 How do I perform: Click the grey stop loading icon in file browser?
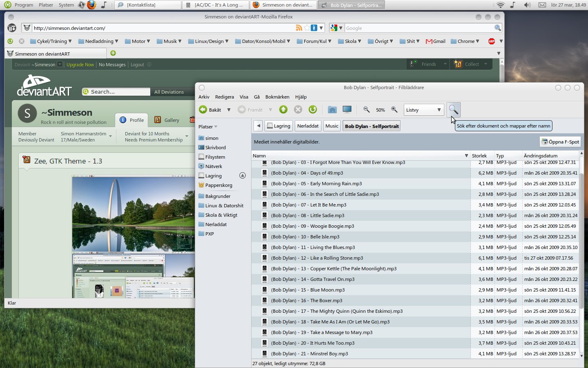(298, 110)
